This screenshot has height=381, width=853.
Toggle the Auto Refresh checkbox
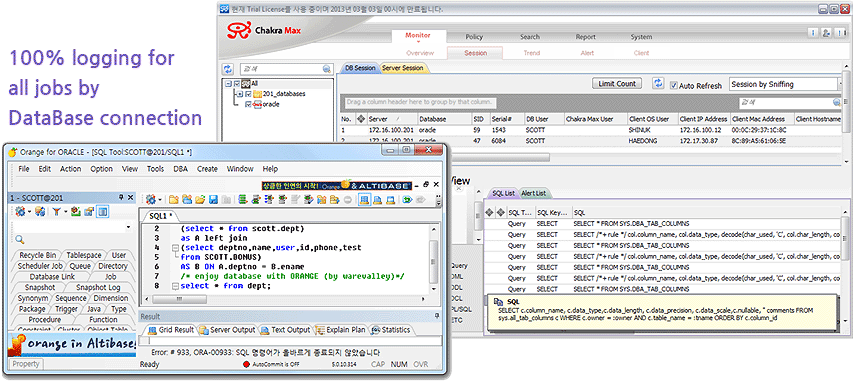point(674,85)
